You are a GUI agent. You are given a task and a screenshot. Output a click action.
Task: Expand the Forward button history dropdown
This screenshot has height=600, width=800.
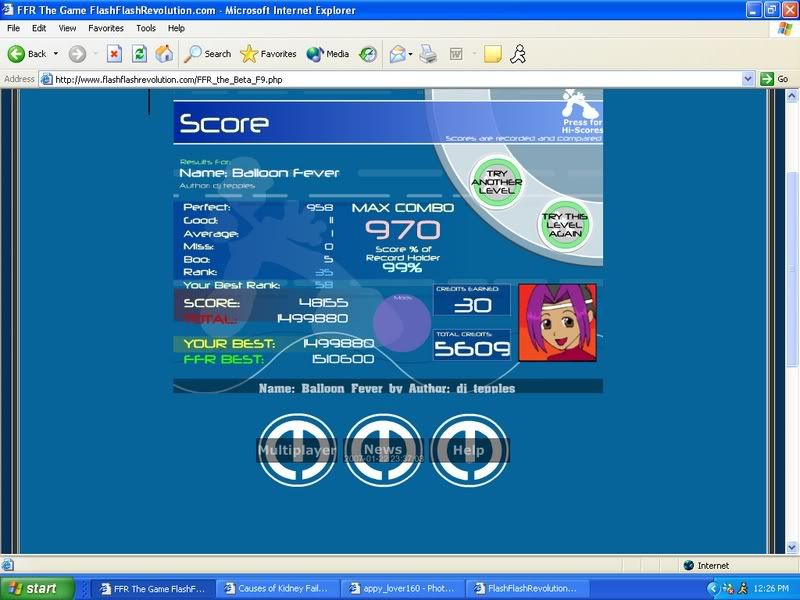[95, 54]
